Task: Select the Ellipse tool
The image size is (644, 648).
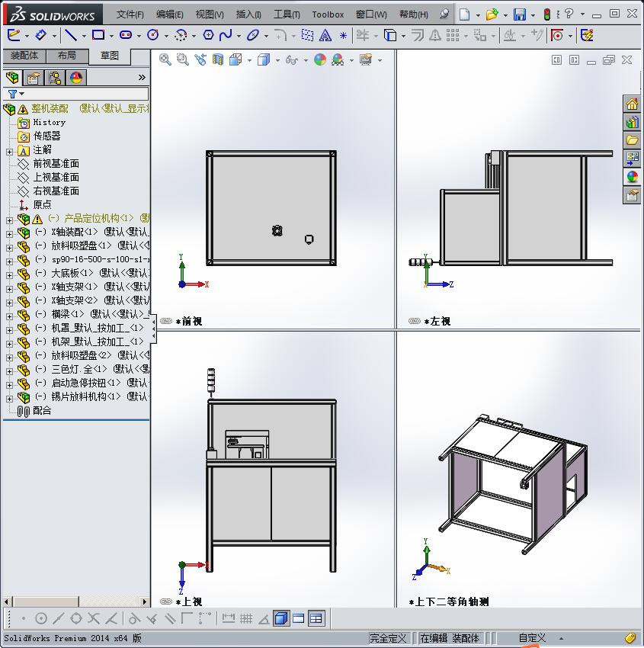Action: [x=253, y=35]
